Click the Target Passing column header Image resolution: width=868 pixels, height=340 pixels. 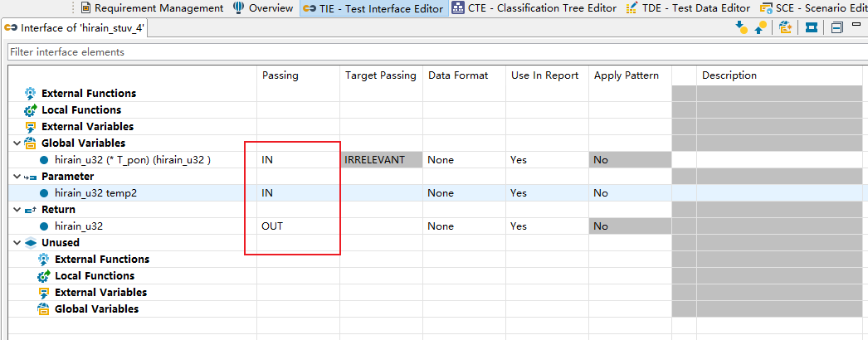click(x=381, y=75)
